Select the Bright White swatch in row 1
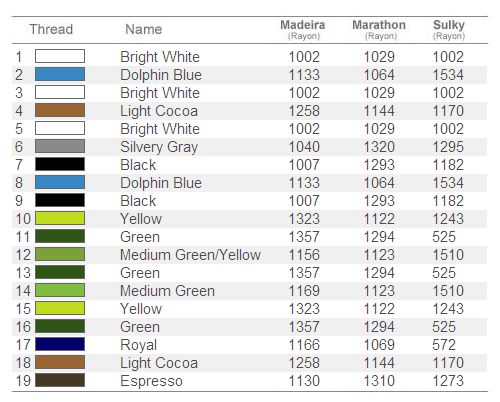Image resolution: width=500 pixels, height=402 pixels. pyautogui.click(x=60, y=56)
